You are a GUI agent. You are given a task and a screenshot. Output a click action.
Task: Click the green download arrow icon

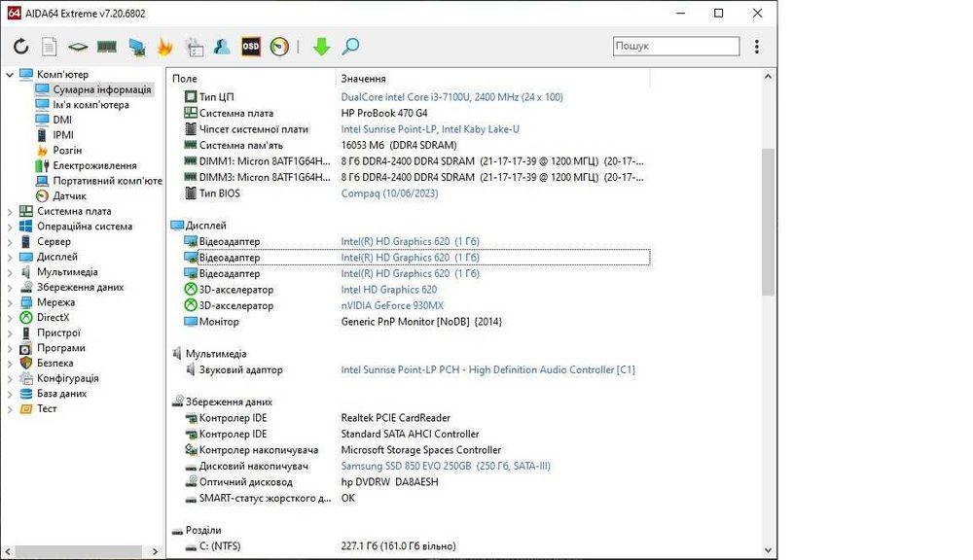321,47
